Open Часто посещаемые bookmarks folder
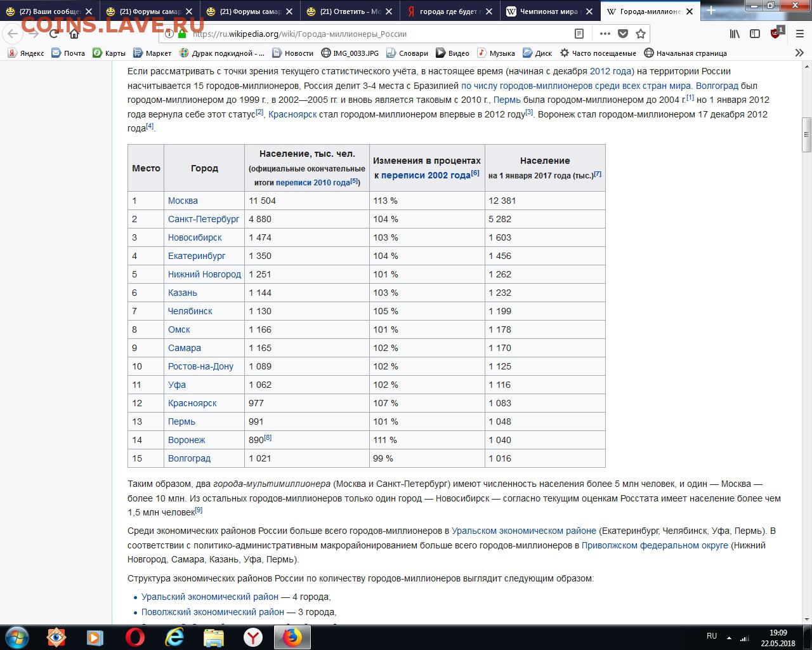 pyautogui.click(x=598, y=53)
